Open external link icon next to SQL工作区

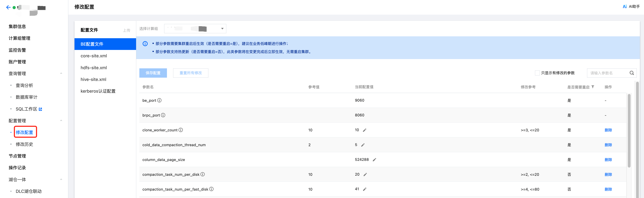[x=41, y=109]
